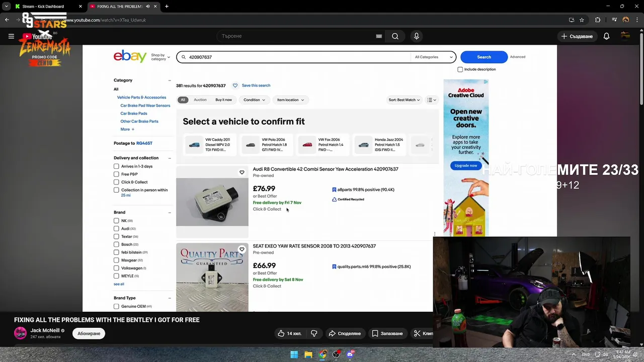
Task: Click the install app icon in address bar
Action: (x=572, y=20)
